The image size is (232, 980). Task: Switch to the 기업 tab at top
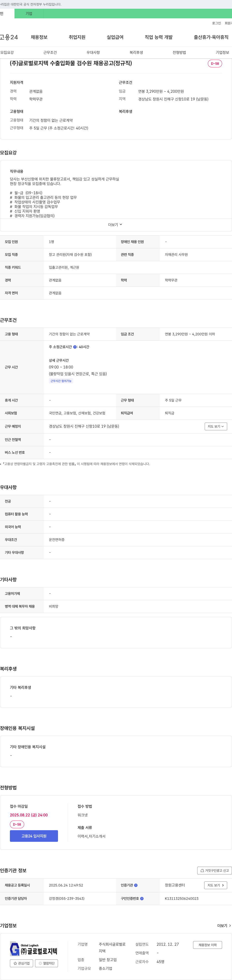[29, 14]
